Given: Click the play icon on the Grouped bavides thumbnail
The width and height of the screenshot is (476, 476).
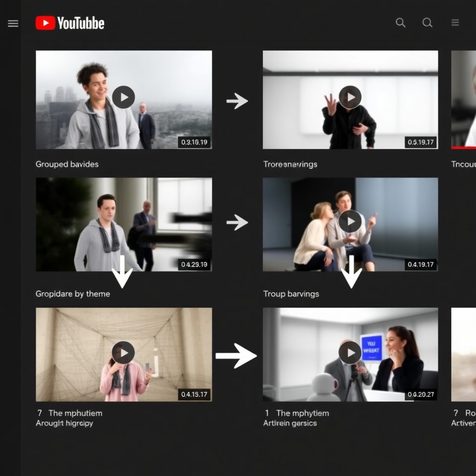Looking at the screenshot, I should 123,97.
